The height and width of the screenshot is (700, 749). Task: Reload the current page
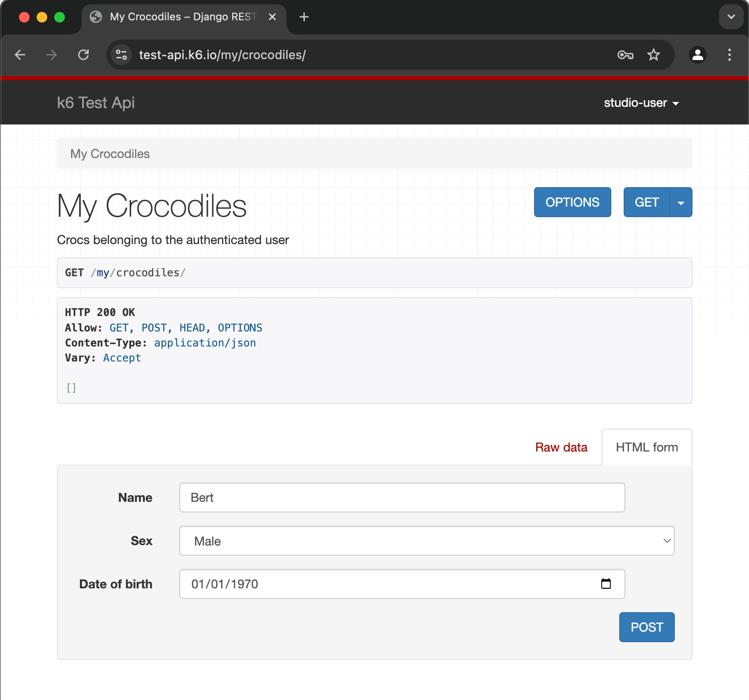coord(83,55)
